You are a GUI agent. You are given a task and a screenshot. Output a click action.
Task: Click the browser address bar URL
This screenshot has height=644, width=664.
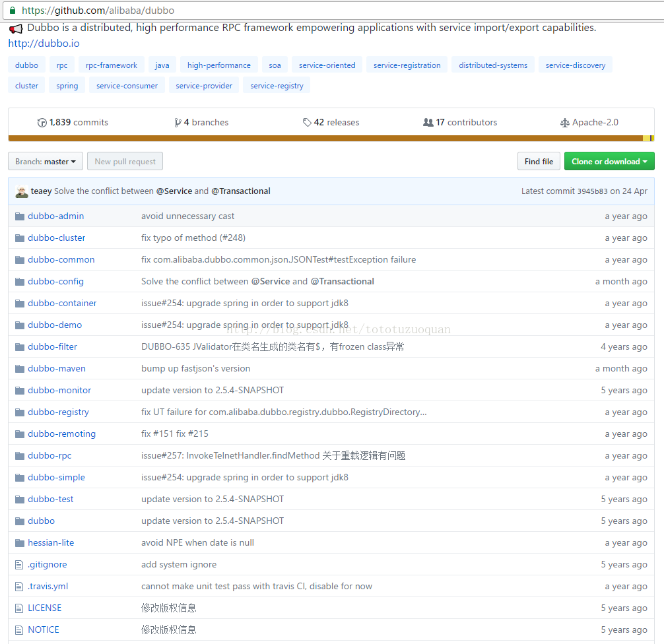98,11
